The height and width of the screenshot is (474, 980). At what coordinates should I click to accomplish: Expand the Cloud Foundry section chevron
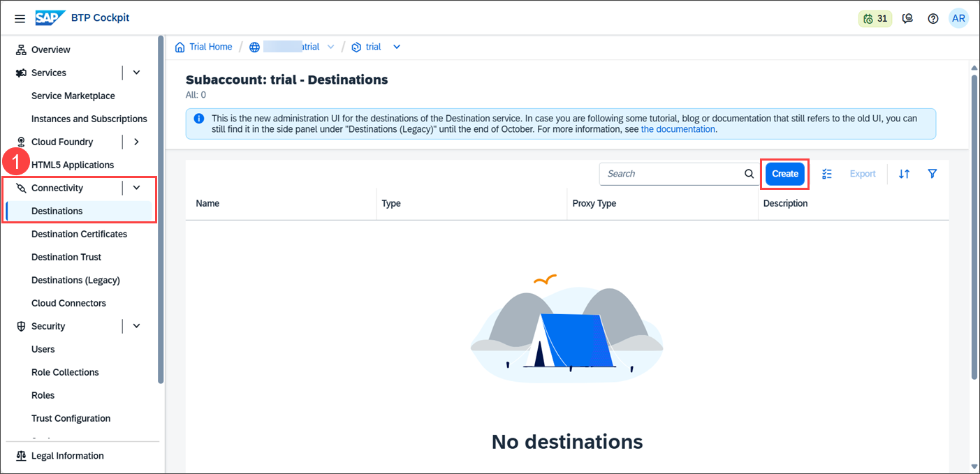pos(137,142)
